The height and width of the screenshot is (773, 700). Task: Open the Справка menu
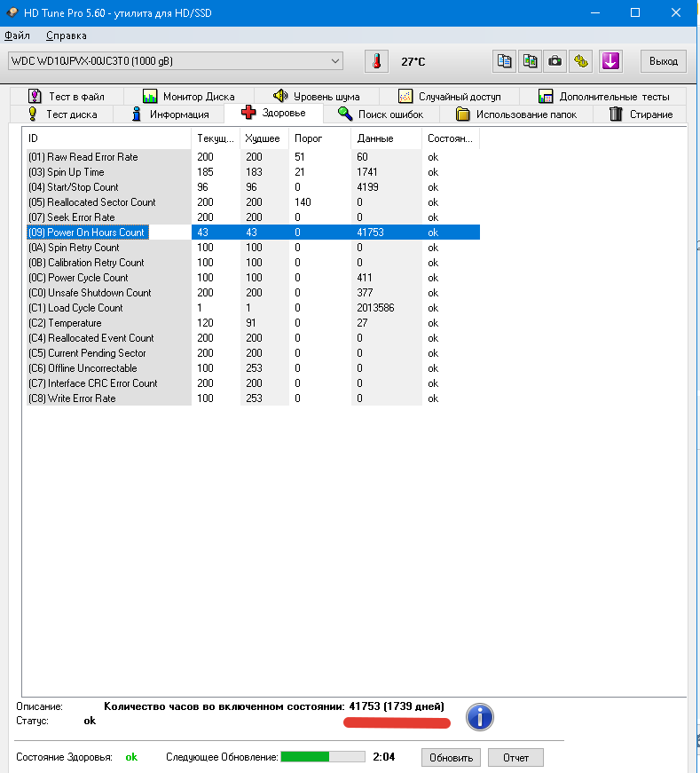click(67, 35)
